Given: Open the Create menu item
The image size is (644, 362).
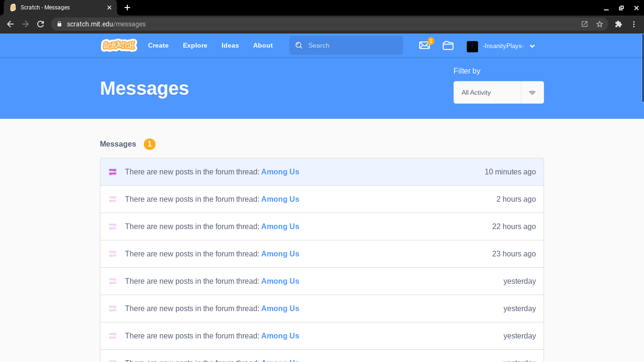Looking at the screenshot, I should (x=158, y=45).
